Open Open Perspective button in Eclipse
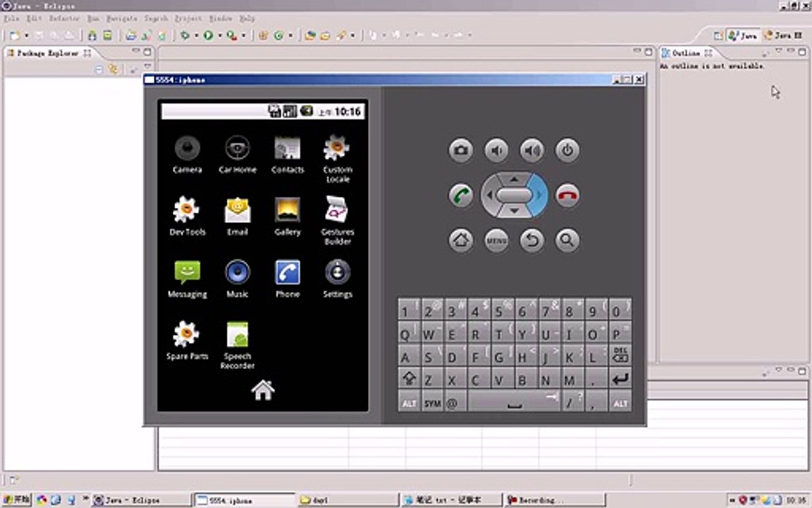Image resolution: width=812 pixels, height=508 pixels. point(718,35)
